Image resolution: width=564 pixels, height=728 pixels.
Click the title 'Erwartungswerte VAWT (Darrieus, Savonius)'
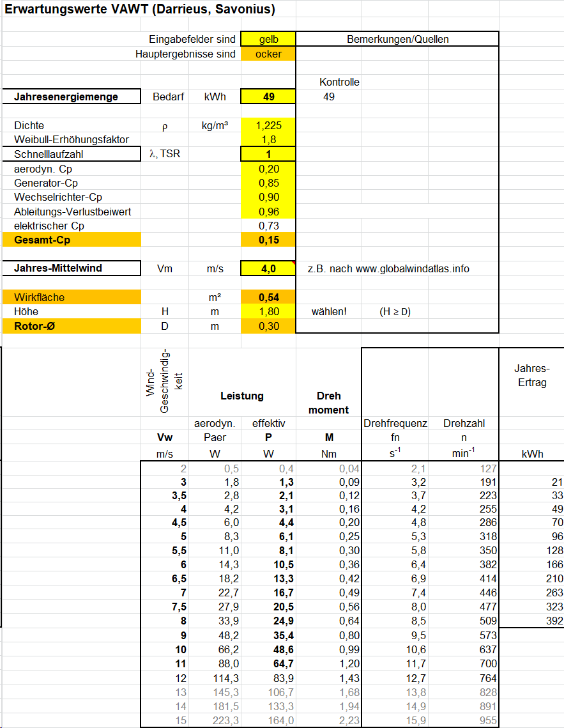(x=141, y=10)
